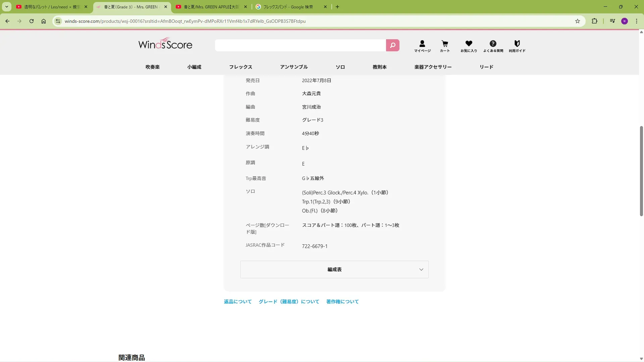Open browser extensions puzzle icon
Screen dimensions: 644x362
[594, 21]
